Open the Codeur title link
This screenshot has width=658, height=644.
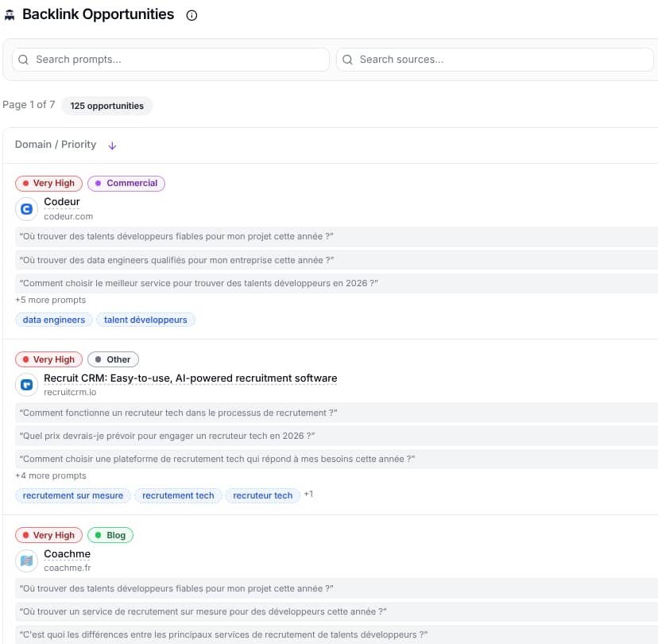click(62, 202)
